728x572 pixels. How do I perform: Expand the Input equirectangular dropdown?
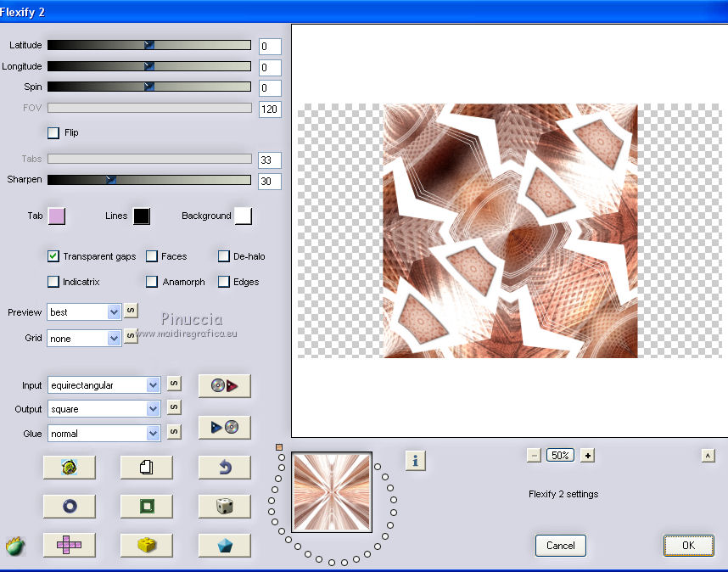coord(104,385)
